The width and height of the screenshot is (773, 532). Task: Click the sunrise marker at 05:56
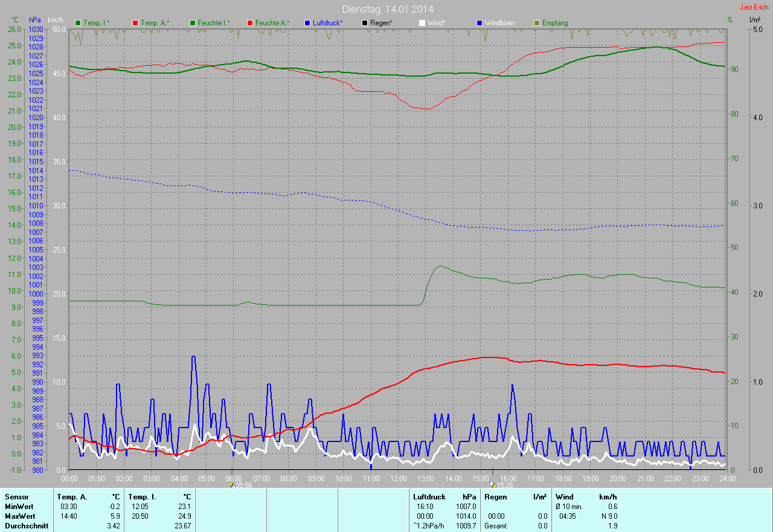tap(232, 484)
